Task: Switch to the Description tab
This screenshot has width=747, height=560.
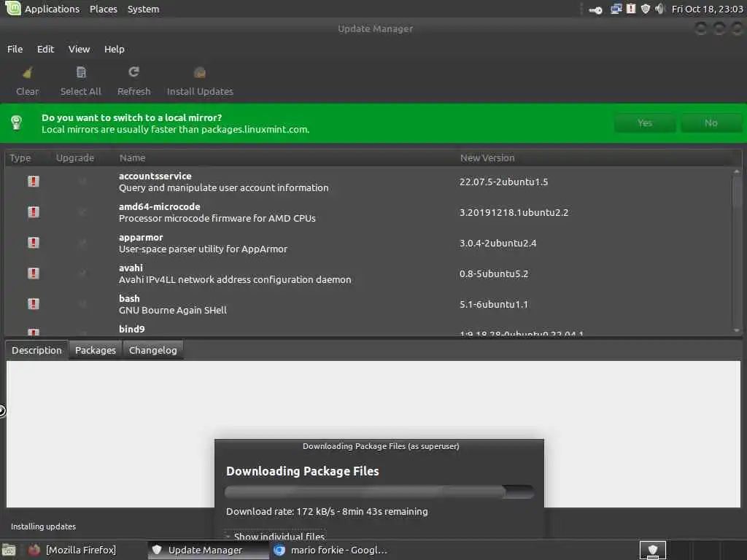Action: (36, 350)
